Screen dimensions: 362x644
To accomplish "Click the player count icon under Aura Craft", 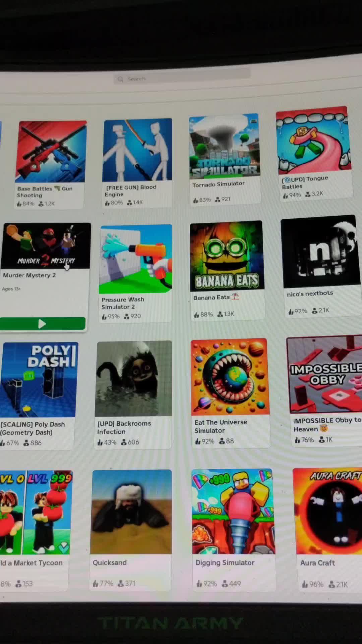I will click(x=331, y=584).
